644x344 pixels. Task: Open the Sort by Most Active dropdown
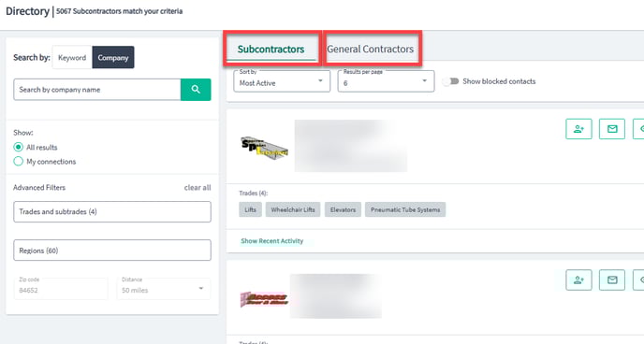282,81
